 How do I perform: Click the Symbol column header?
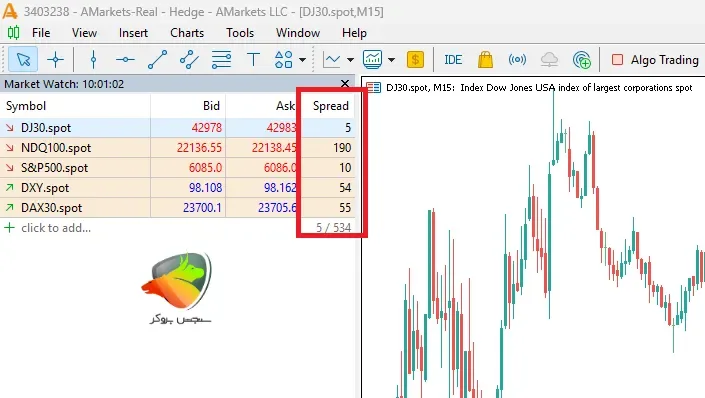tap(75, 106)
